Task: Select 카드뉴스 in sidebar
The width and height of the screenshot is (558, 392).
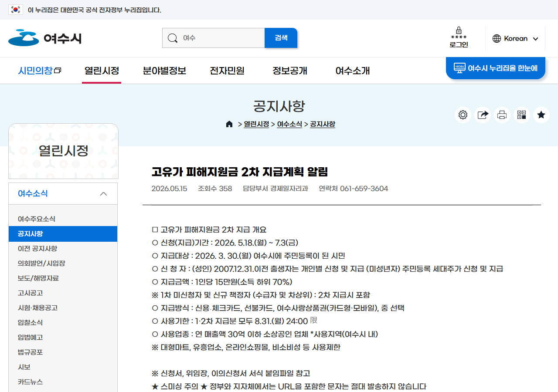Action: pos(63,382)
